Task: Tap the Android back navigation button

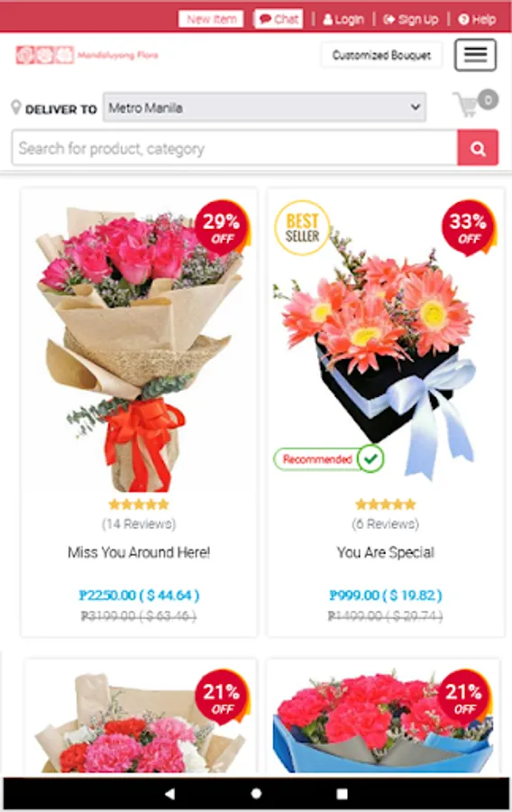Action: [x=169, y=793]
